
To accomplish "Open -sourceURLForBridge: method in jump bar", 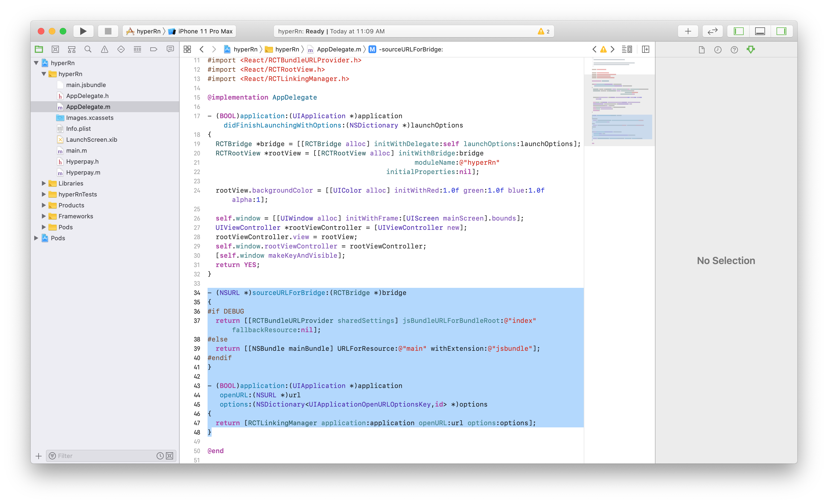I will click(406, 49).
